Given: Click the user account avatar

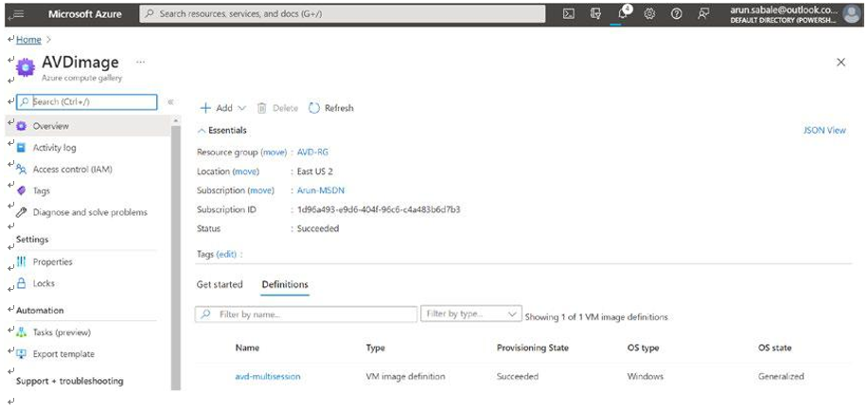Looking at the screenshot, I should click(x=851, y=14).
